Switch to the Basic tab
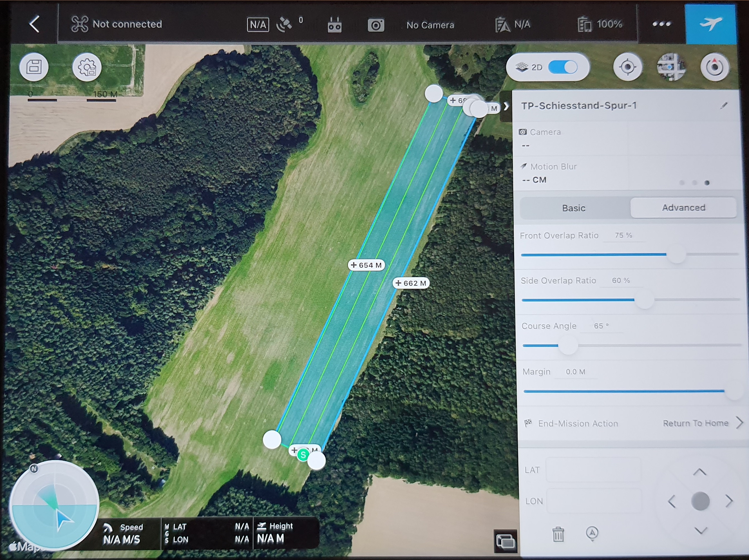This screenshot has height=560, width=749. (573, 208)
